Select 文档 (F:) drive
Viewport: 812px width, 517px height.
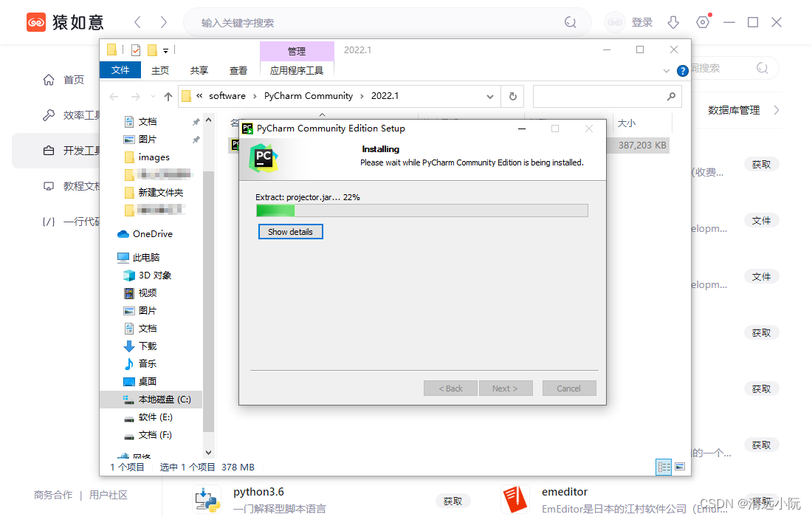click(155, 435)
